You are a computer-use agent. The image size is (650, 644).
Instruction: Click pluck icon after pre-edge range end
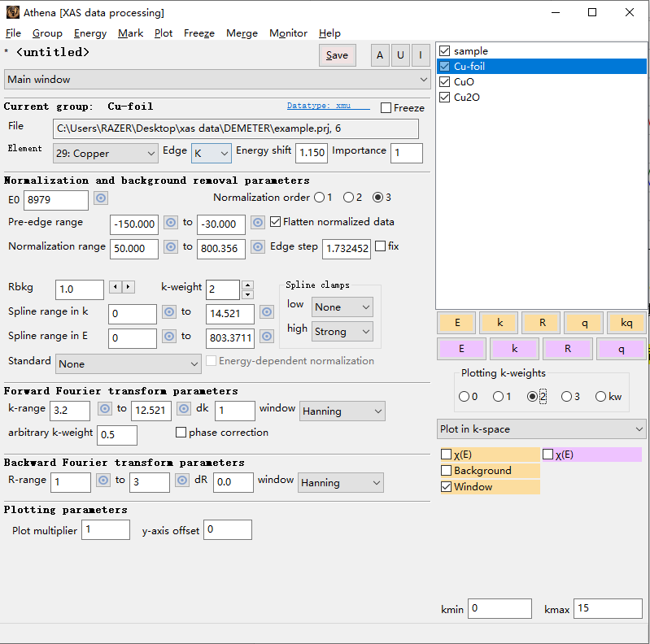[258, 223]
